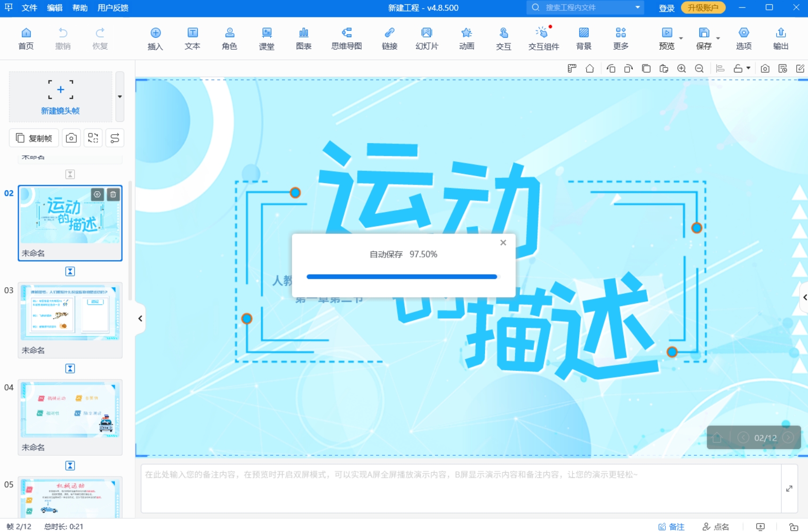Screen dimensions: 808x532
Task: Click the 升级账户 upgrade account button
Action: (703, 8)
